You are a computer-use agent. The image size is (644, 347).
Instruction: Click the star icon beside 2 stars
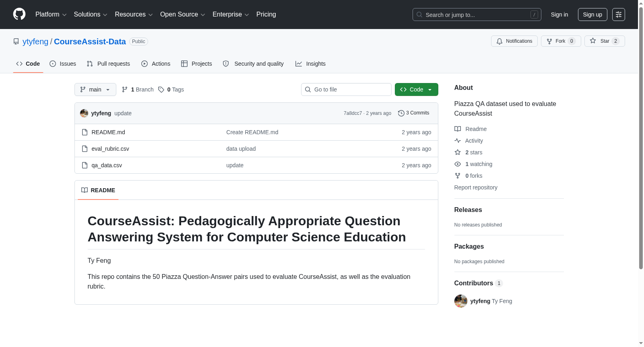pos(458,152)
